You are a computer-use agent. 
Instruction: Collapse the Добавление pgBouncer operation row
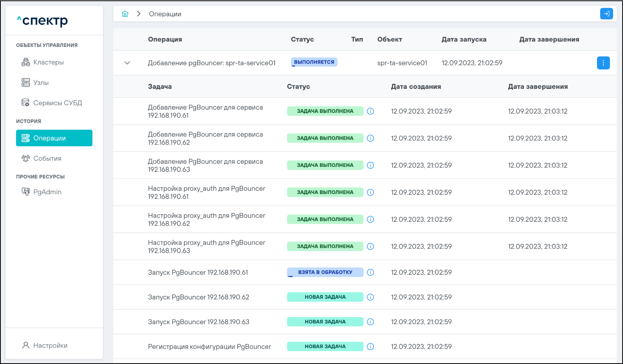pyautogui.click(x=127, y=63)
